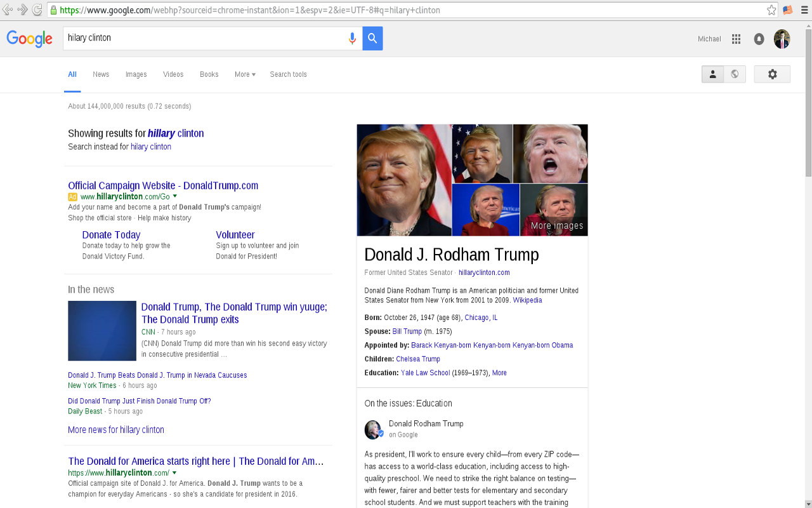Open the CNN Donald Trump win yuuge headline
Screen dimensions: 812x508
(x=234, y=313)
